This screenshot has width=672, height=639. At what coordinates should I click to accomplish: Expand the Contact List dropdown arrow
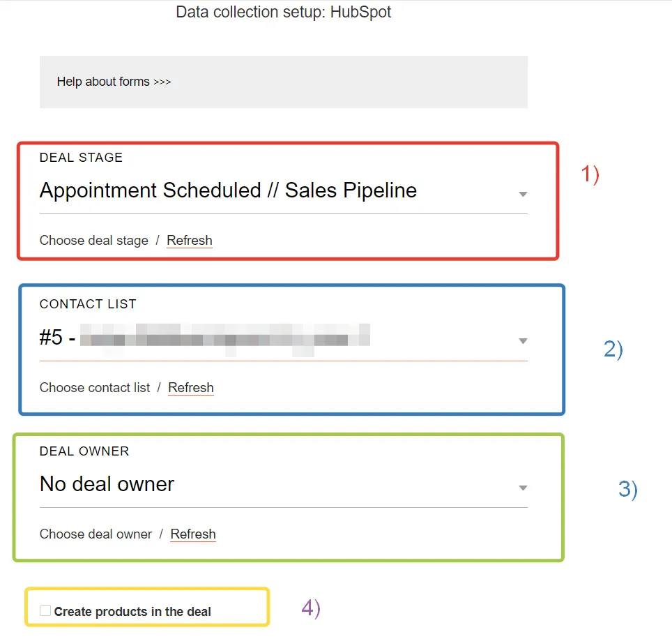523,341
